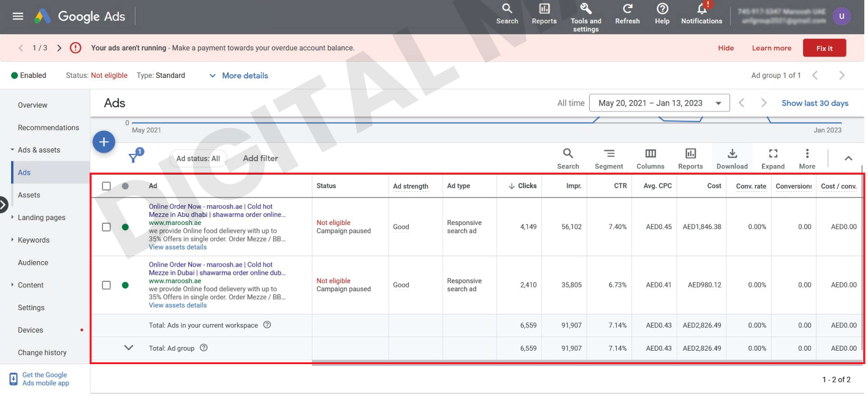Screen dimensions: 868x396
Task: Go to previous alert in banner
Action: click(x=21, y=48)
